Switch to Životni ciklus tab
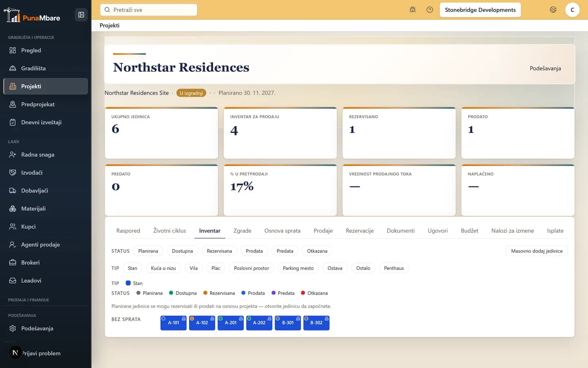This screenshot has height=368, width=588. [x=169, y=231]
